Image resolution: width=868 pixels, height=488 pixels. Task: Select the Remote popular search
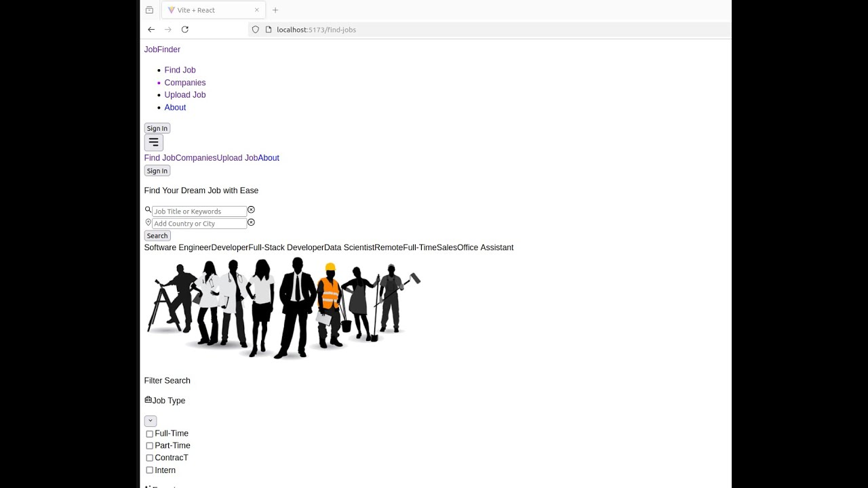click(x=389, y=247)
